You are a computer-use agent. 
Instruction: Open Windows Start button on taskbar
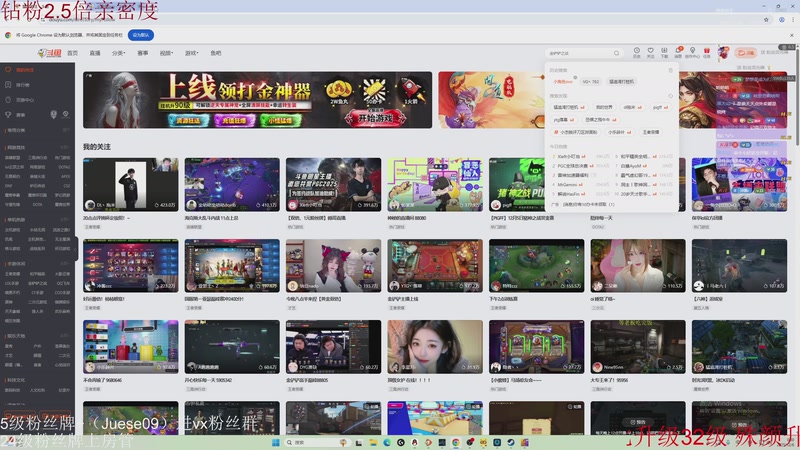coord(276,442)
